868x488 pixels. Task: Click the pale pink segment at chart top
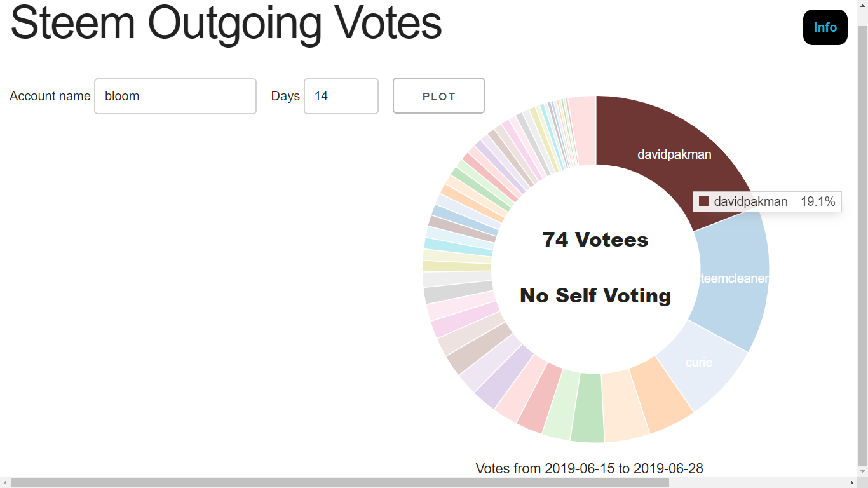point(583,130)
